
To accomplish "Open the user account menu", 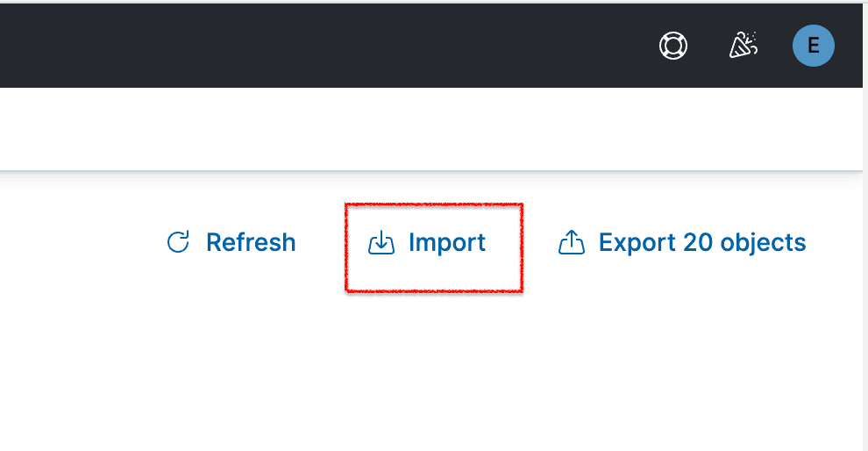I will click(x=814, y=46).
